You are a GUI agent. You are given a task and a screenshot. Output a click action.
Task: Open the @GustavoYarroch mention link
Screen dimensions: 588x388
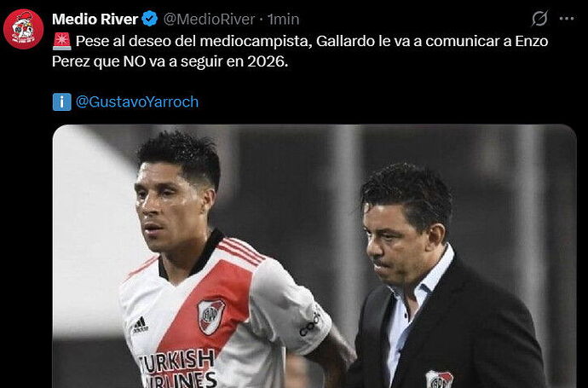coord(137,101)
